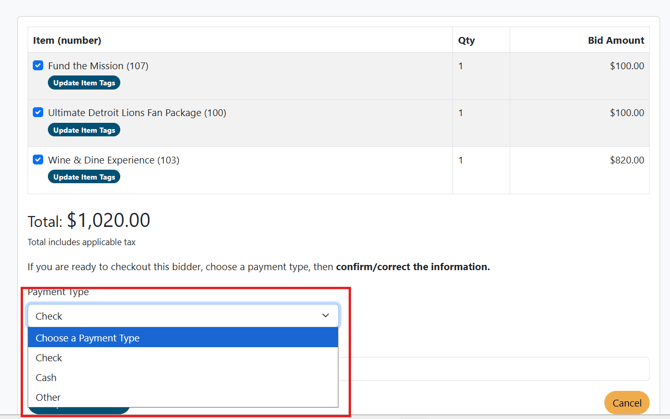Click the Ultimate Detroit Lions Fan Package label
Viewport: 670px width, 419px height.
click(x=137, y=113)
